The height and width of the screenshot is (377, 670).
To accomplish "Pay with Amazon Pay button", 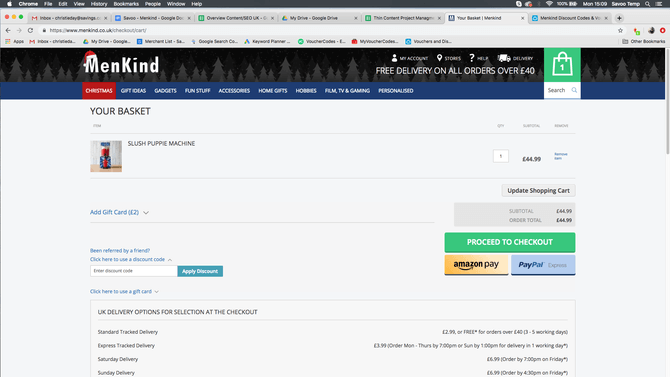I will click(x=476, y=265).
